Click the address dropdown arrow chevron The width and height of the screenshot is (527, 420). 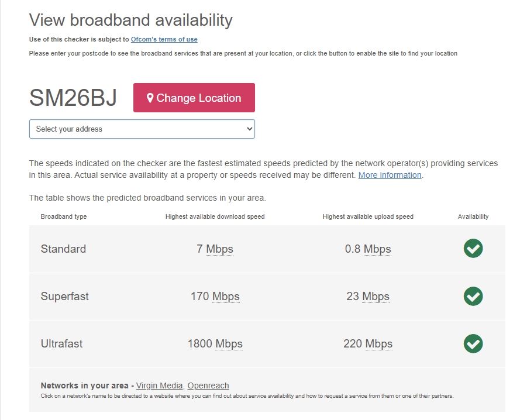click(x=249, y=129)
